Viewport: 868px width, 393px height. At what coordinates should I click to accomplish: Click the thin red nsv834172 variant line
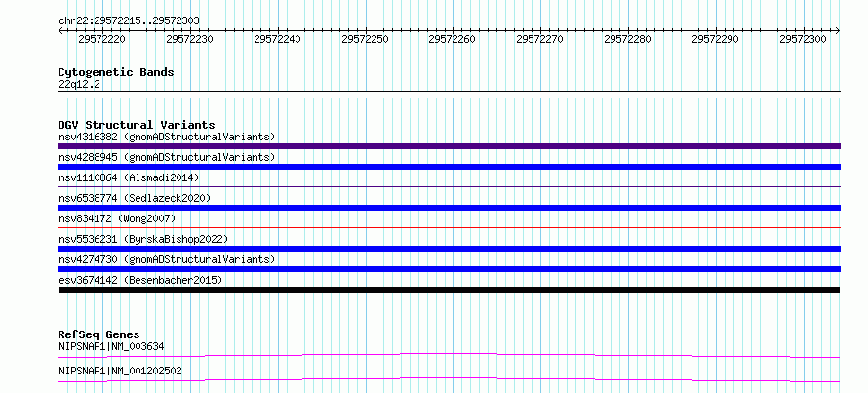point(449,227)
